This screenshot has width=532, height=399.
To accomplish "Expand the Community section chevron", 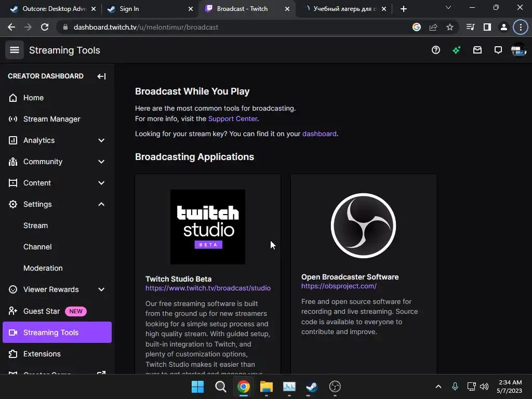I will click(x=101, y=162).
